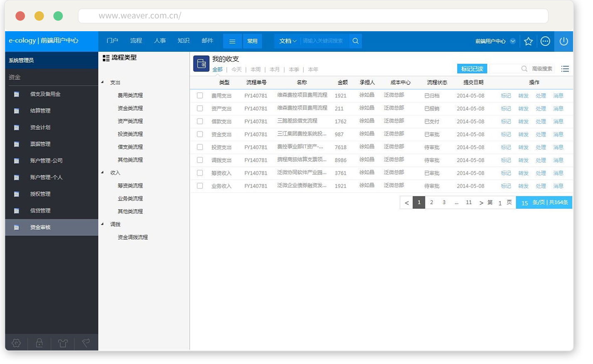Click the icon beside 结算管理

[x=17, y=111]
